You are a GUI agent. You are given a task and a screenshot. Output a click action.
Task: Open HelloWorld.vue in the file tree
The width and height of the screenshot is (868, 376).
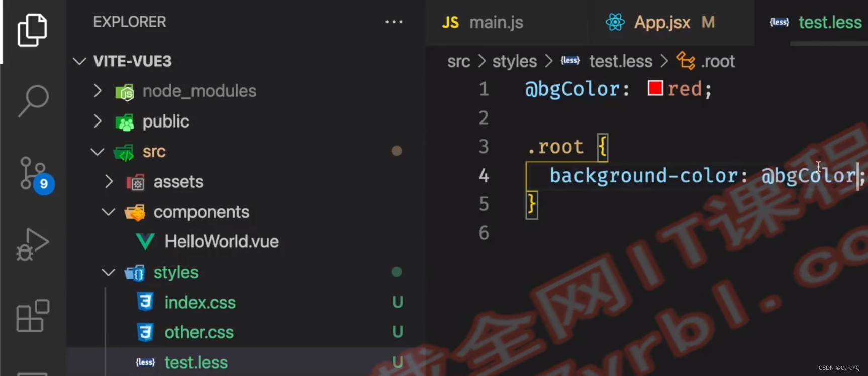click(x=222, y=242)
